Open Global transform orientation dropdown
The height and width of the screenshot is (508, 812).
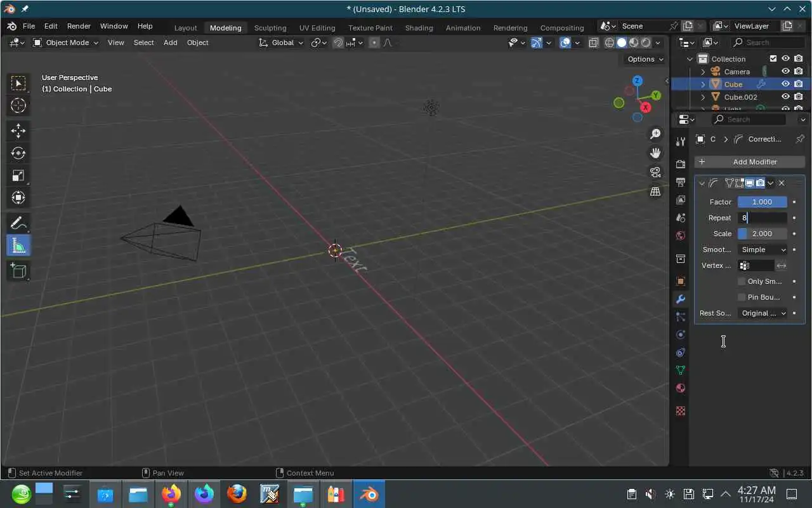(x=282, y=43)
